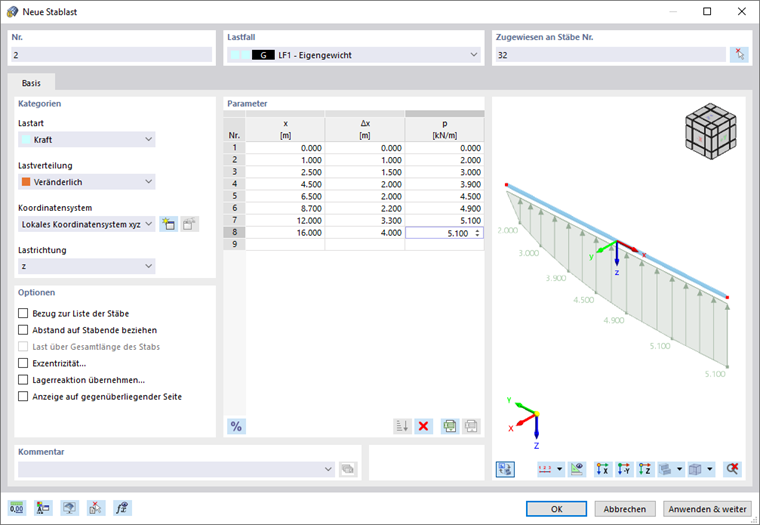Open the Lastfall dropdown

tap(354, 55)
